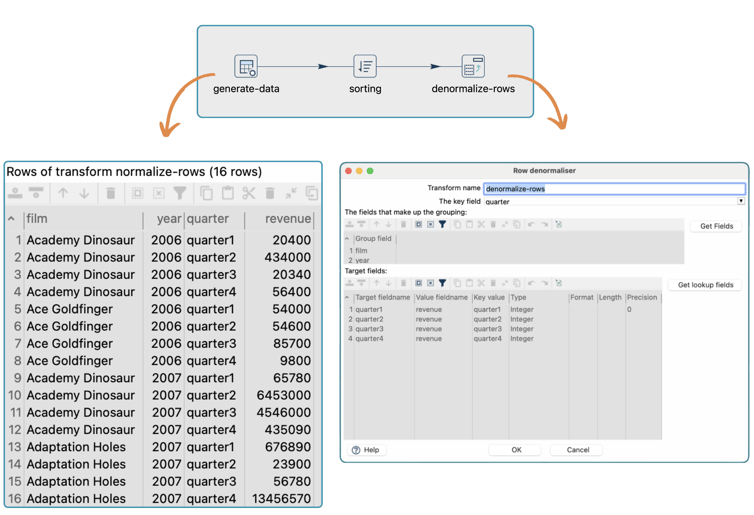Click the Get Fields button
754x515 pixels.
pos(716,226)
